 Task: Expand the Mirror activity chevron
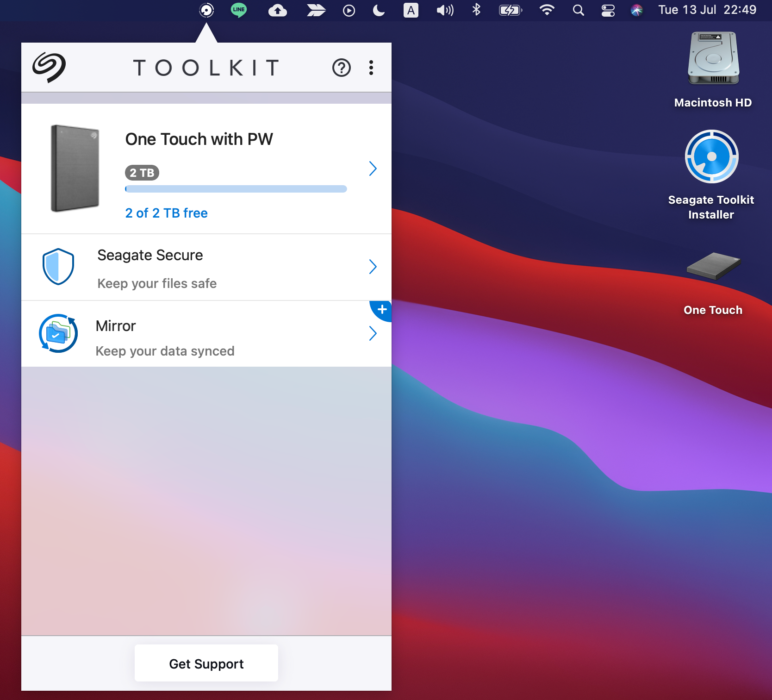point(373,333)
